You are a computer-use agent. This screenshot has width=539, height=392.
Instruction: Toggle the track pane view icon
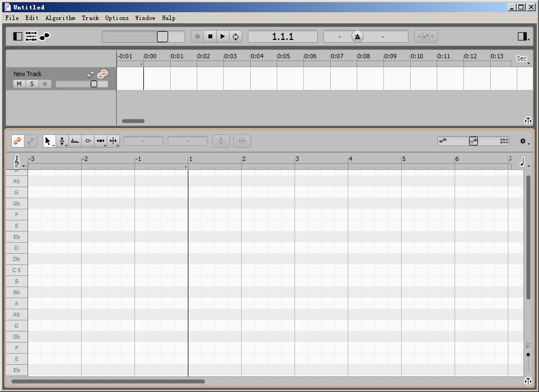click(18, 36)
